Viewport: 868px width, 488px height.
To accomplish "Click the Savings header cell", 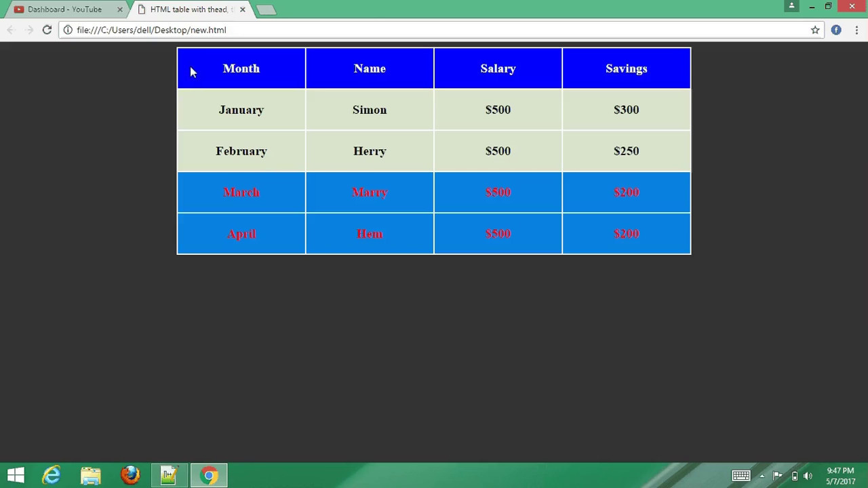I will click(x=627, y=68).
